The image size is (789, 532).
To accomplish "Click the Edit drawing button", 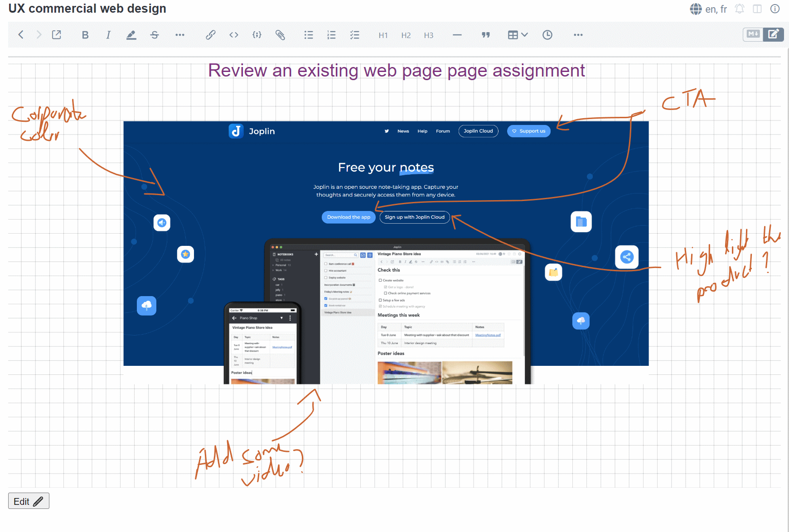I will (x=29, y=501).
